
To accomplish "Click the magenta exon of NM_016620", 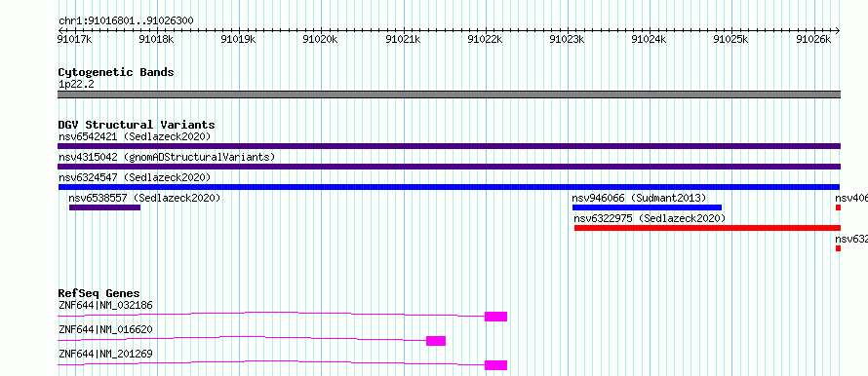I will (x=436, y=341).
